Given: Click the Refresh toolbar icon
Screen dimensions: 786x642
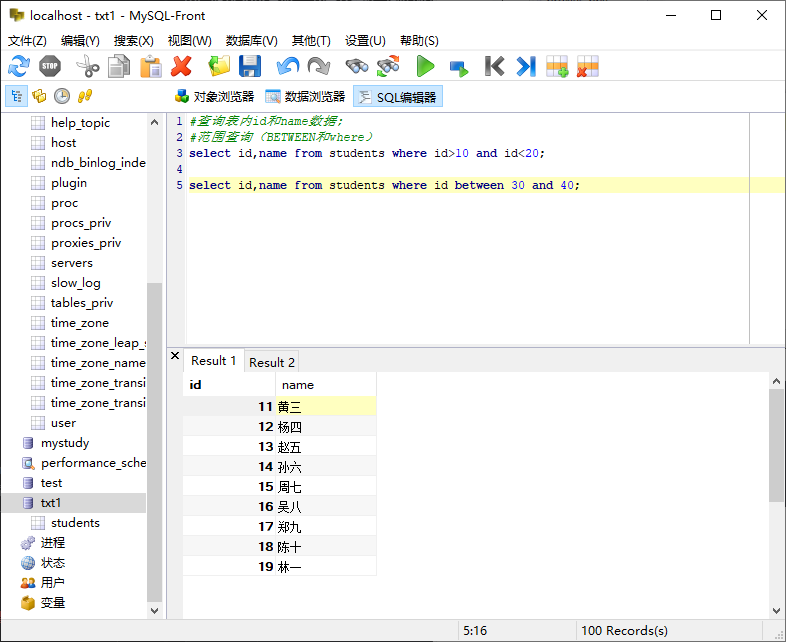Looking at the screenshot, I should 19,66.
